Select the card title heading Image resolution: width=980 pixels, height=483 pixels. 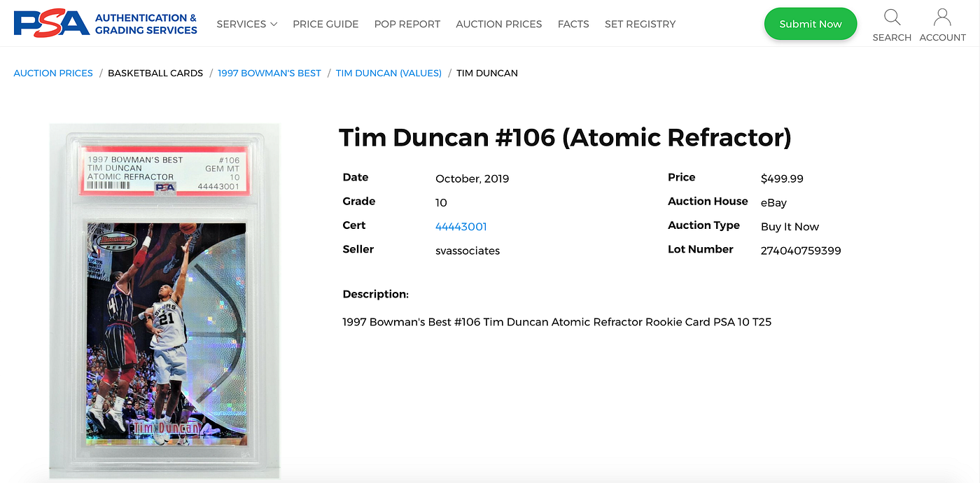565,138
